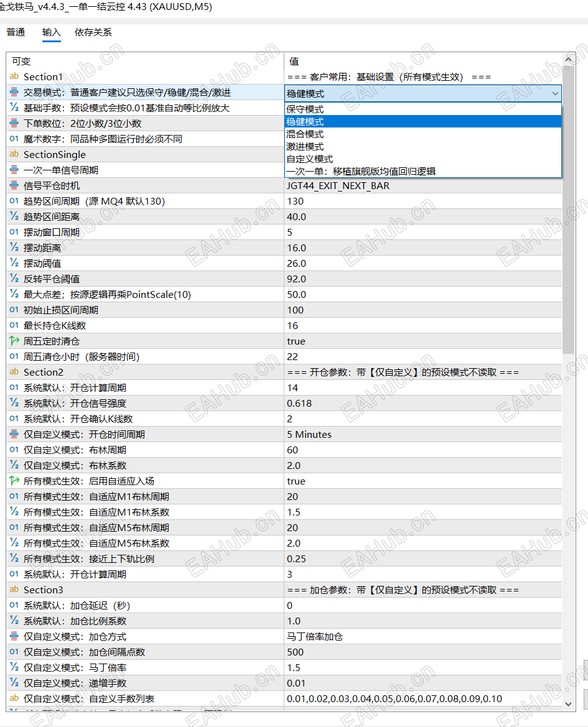Image resolution: width=588 pixels, height=727 pixels.
Task: Edit 初始止损区间周期 value 100
Action: click(x=423, y=310)
